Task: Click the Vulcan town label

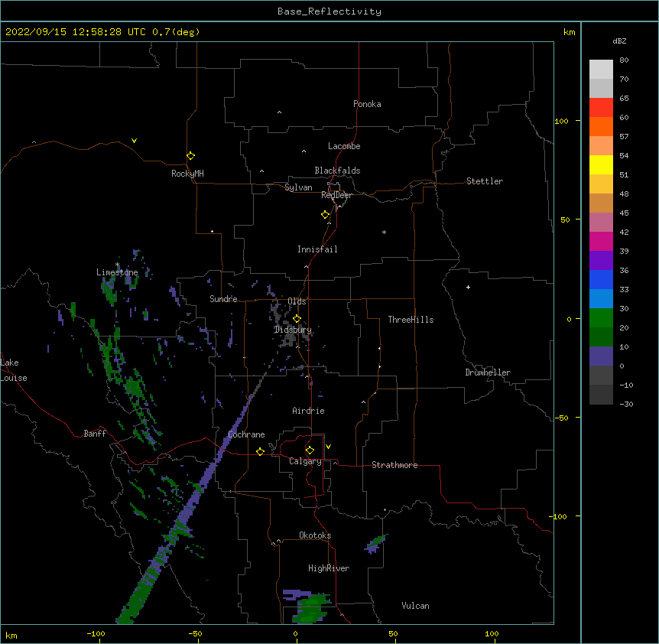Action: point(415,606)
